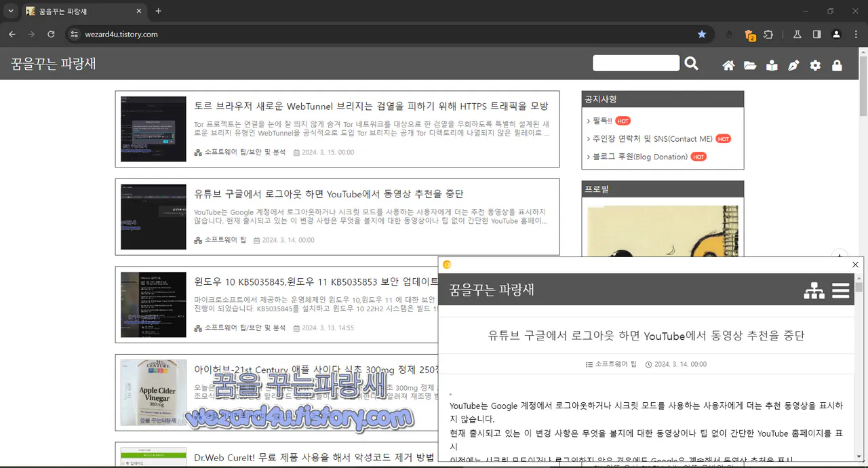Click the mouse-gesture extension icon
The height and width of the screenshot is (468, 868).
click(730, 34)
